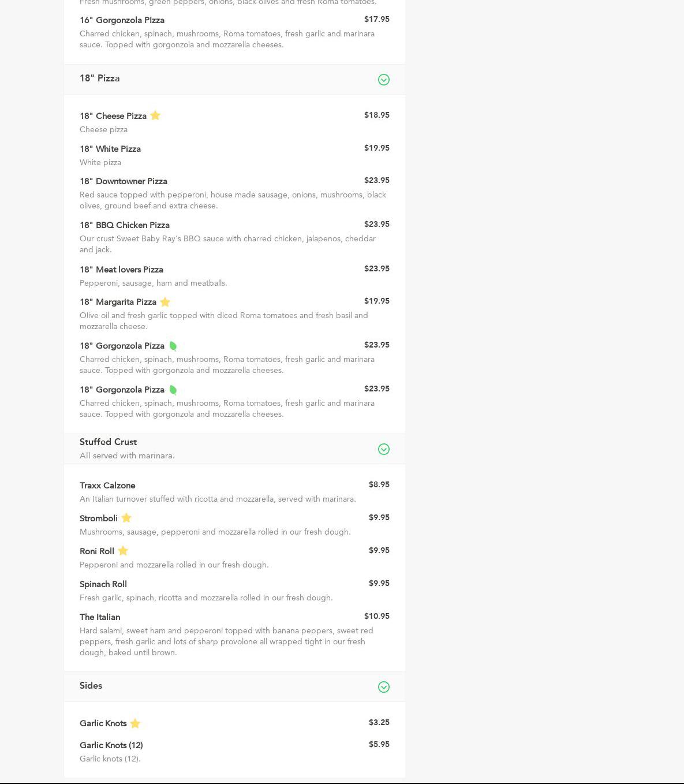
Task: Click the leaf icon on the first 18" Gorgonzola Pizza
Action: point(173,346)
